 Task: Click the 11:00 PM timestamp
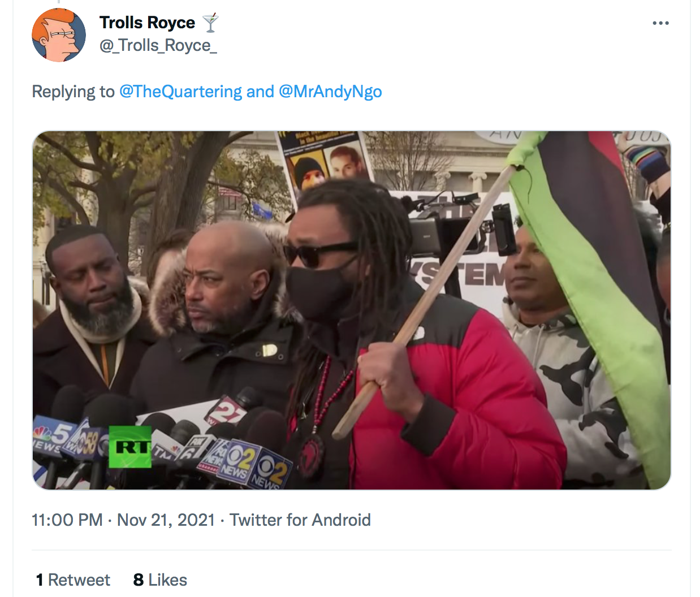click(x=67, y=520)
